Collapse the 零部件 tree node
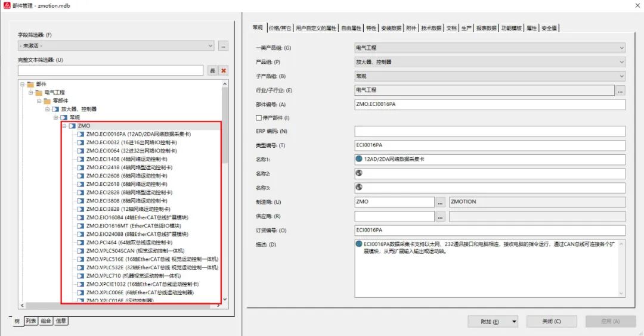This screenshot has height=336, width=644. pos(39,101)
